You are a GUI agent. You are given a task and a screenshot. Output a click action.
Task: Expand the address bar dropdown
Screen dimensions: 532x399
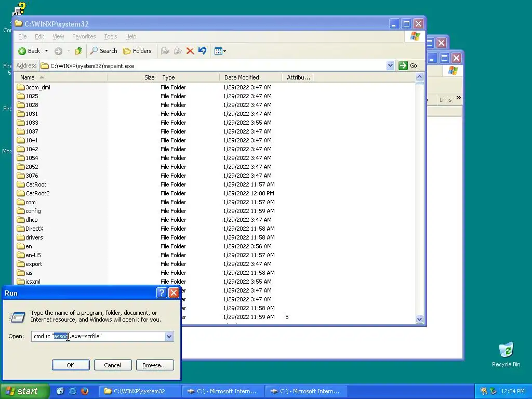point(390,65)
